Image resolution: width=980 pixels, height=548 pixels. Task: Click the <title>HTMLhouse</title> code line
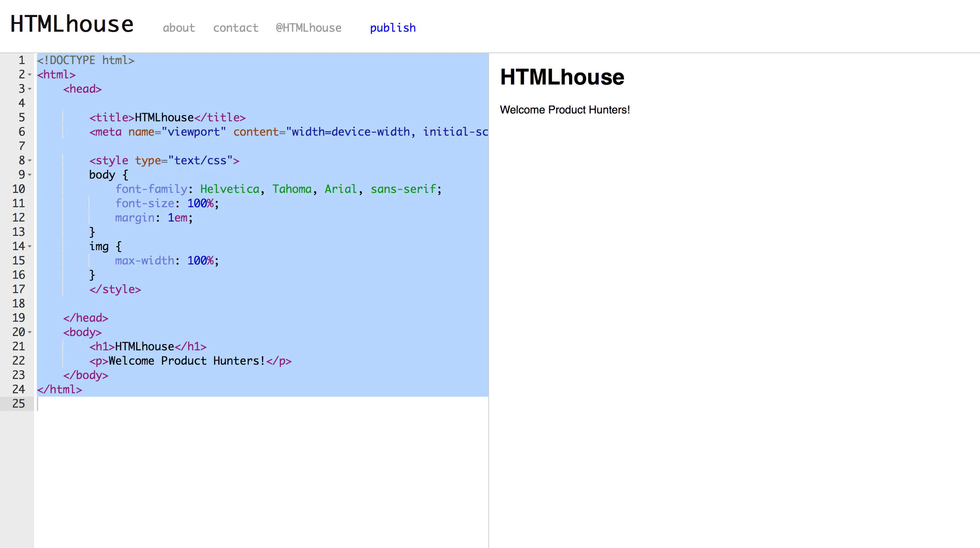[167, 118]
